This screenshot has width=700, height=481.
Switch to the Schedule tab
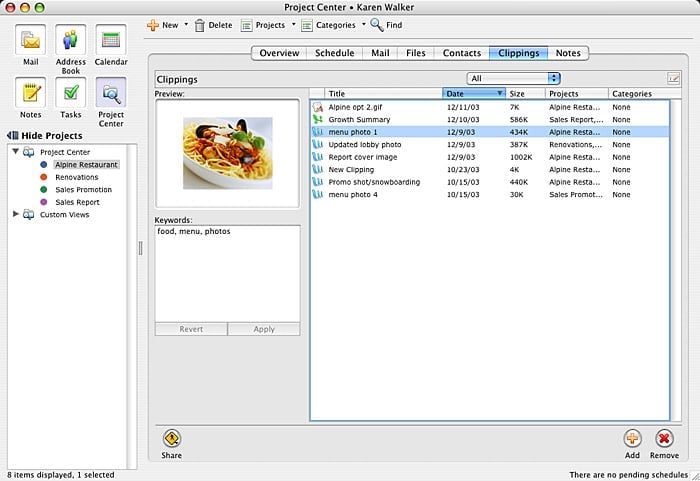point(334,53)
